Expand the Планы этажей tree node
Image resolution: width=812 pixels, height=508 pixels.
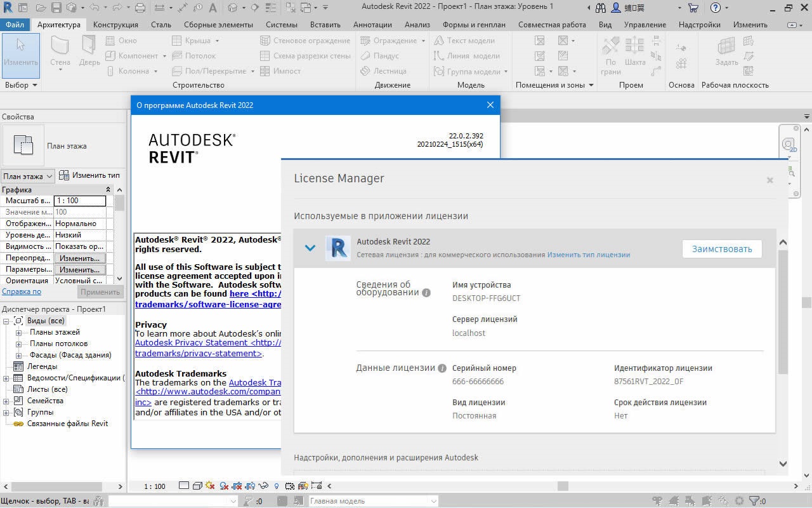18,333
